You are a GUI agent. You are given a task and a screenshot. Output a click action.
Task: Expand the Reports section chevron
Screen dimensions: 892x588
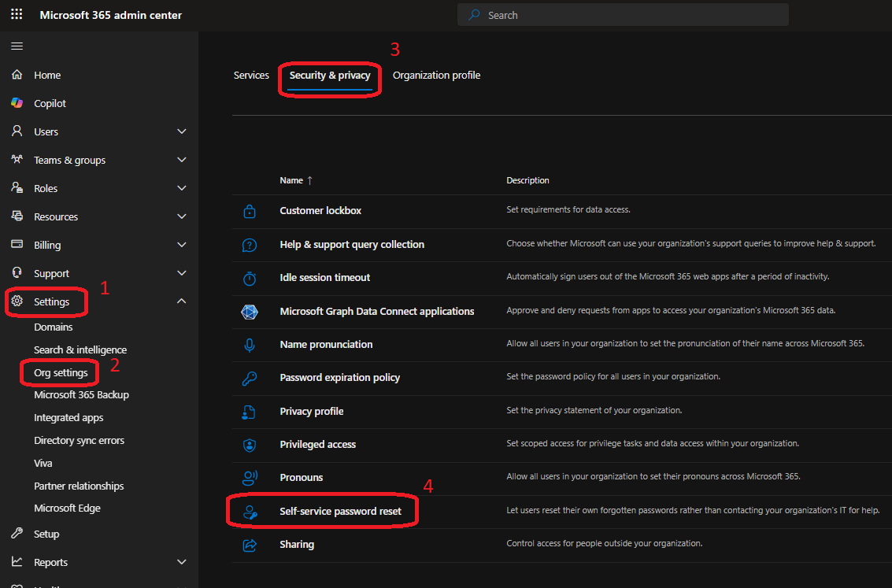(182, 562)
